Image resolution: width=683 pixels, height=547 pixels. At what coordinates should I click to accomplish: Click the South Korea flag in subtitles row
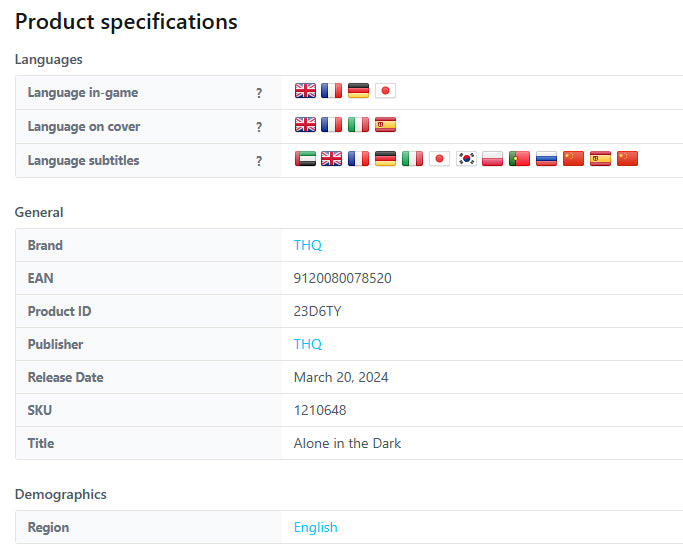coord(466,159)
